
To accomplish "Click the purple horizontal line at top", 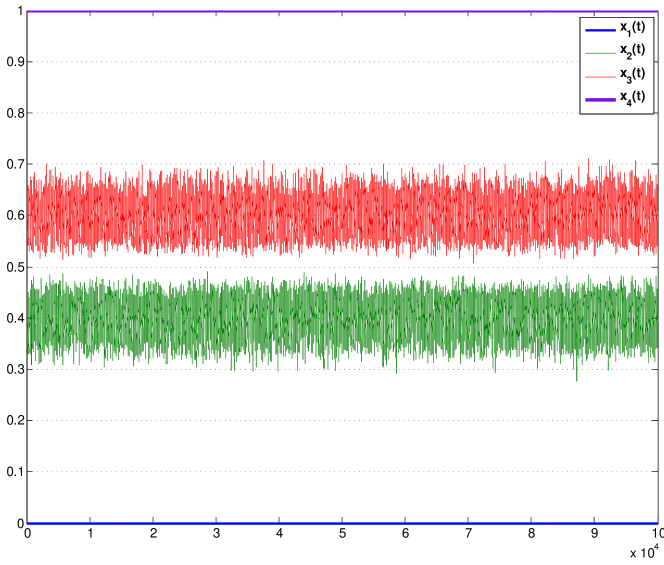I will click(x=300, y=11).
